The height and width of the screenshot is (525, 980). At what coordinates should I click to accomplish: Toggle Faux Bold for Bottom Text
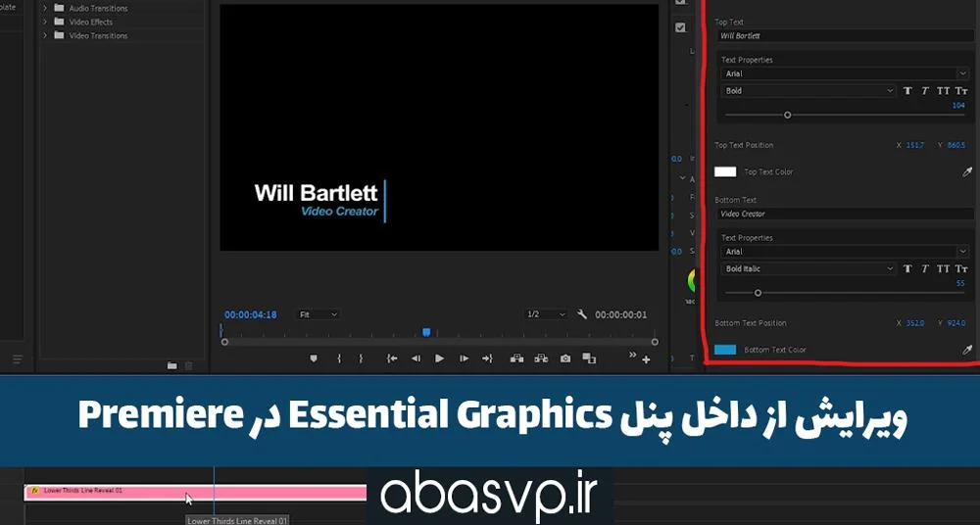tap(907, 268)
